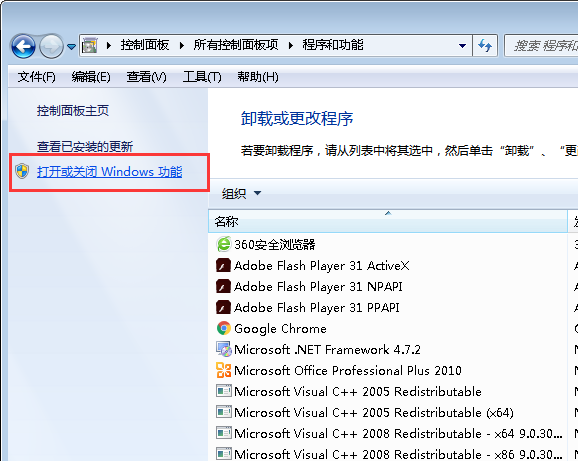Image resolution: width=578 pixels, height=461 pixels.
Task: Click in the 搜索 程序和功能 search box
Action: [541, 46]
